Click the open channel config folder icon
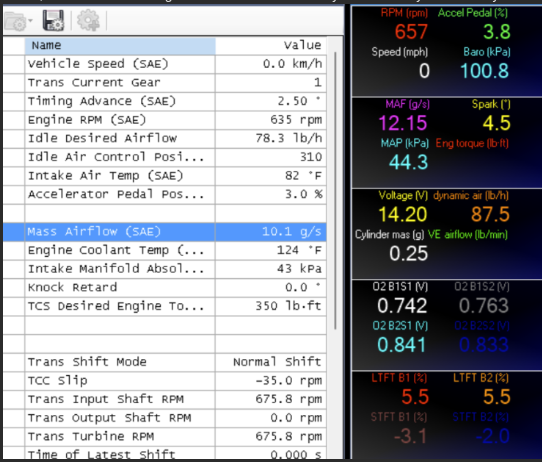The width and height of the screenshot is (542, 462). [x=16, y=21]
